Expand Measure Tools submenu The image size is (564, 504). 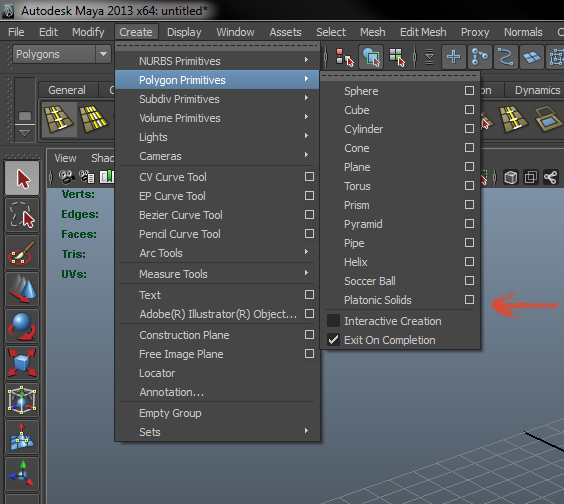click(218, 274)
